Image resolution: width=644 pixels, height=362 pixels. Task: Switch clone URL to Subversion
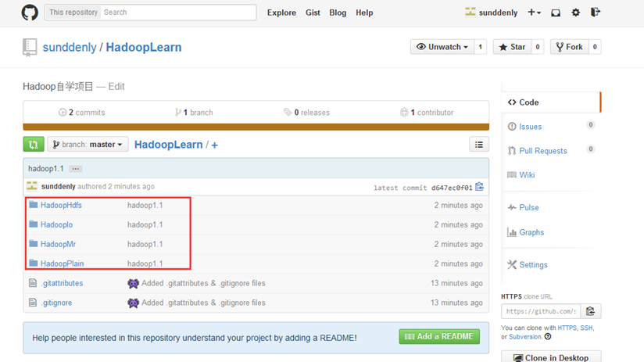(x=525, y=336)
